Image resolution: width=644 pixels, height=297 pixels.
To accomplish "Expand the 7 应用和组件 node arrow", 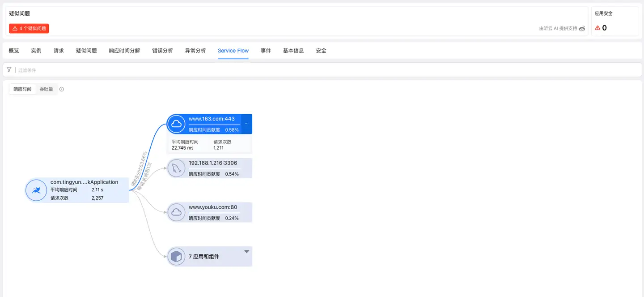I will [246, 251].
